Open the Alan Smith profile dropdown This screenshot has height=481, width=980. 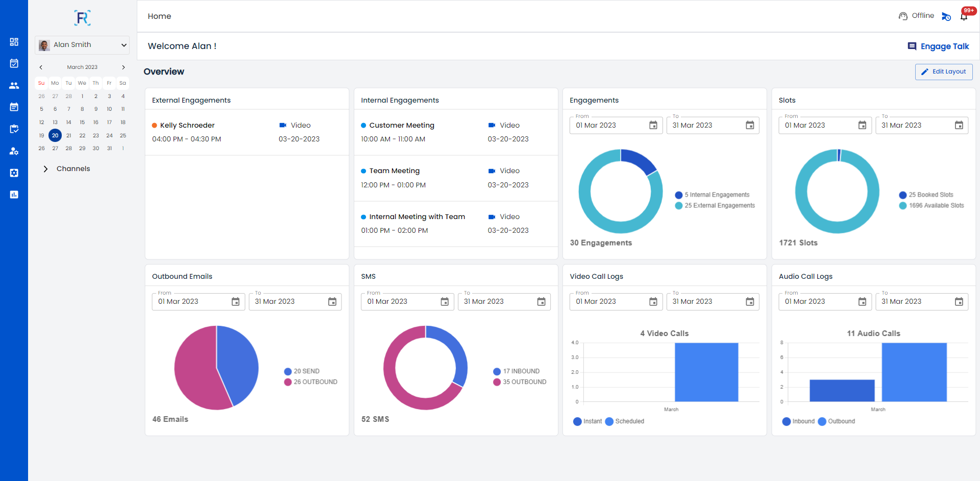click(x=82, y=45)
